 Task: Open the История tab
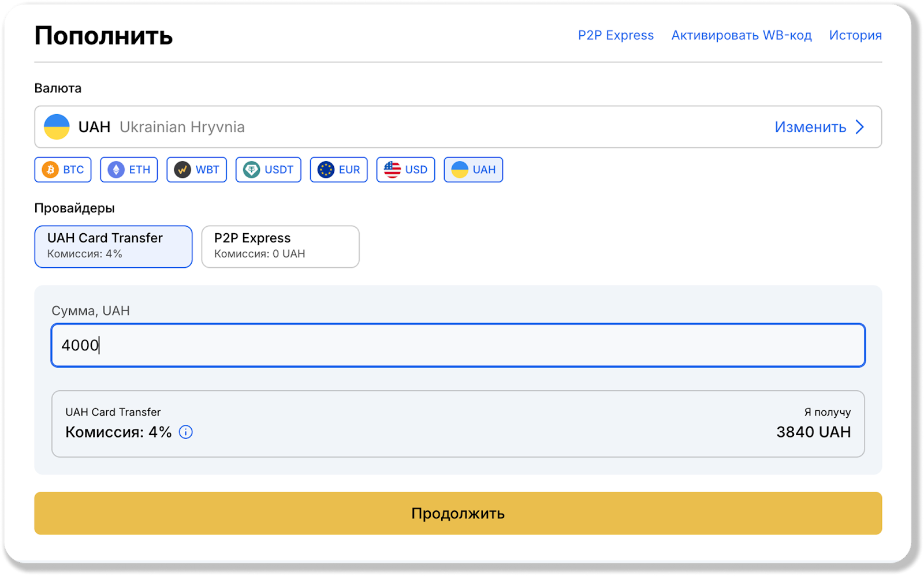(855, 35)
